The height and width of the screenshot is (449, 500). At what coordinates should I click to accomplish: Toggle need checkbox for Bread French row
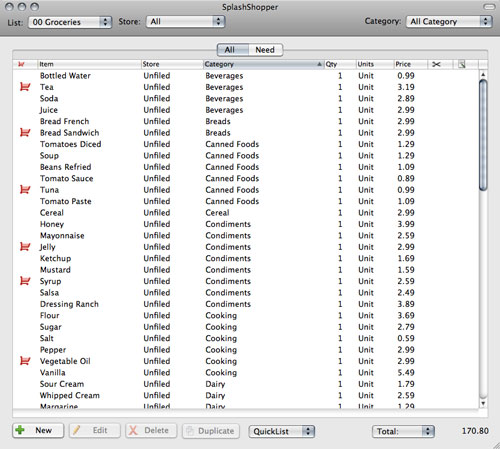(25, 121)
